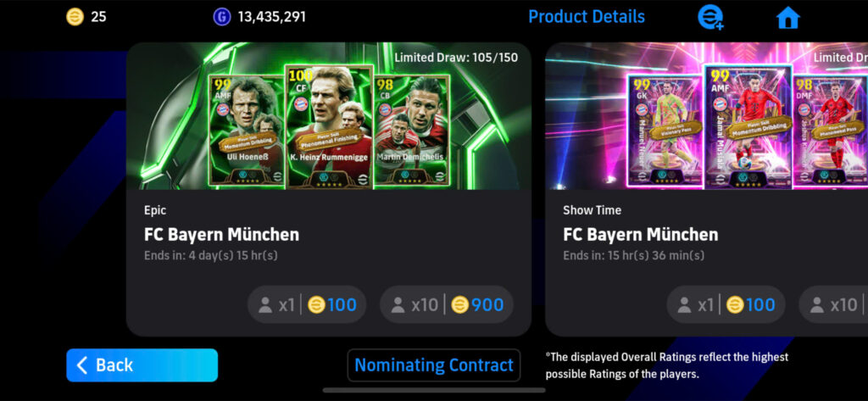Open the add eFootball coins icon

pyautogui.click(x=710, y=18)
